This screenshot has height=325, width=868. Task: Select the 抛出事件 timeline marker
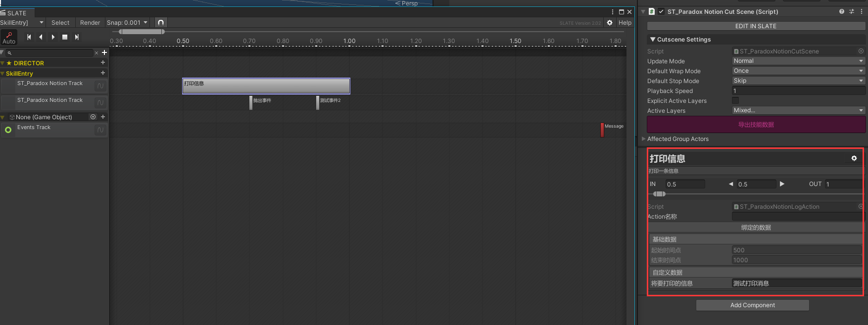(x=251, y=103)
